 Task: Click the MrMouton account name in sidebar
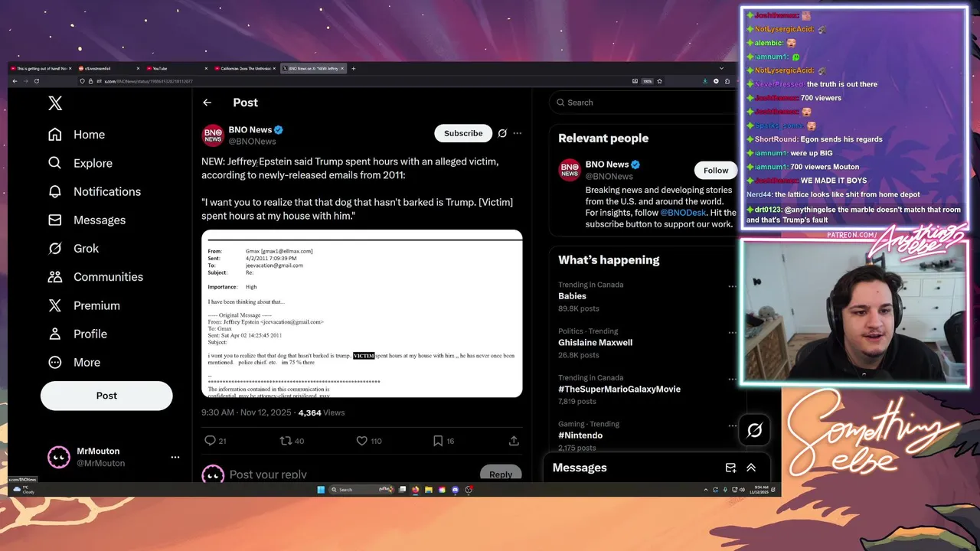(x=98, y=452)
